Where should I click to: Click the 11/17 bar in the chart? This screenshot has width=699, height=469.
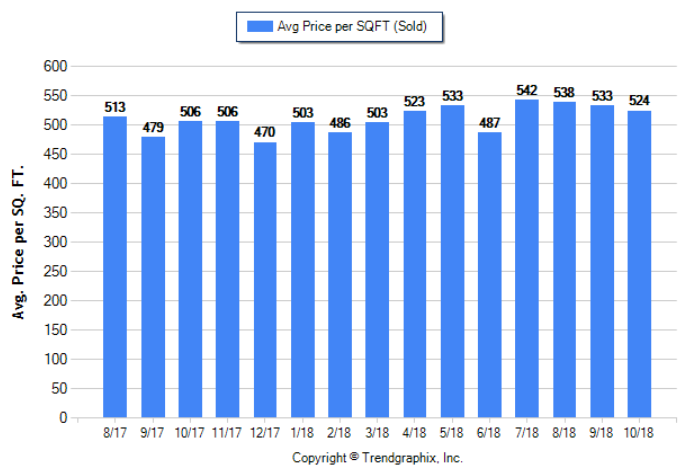click(x=228, y=269)
